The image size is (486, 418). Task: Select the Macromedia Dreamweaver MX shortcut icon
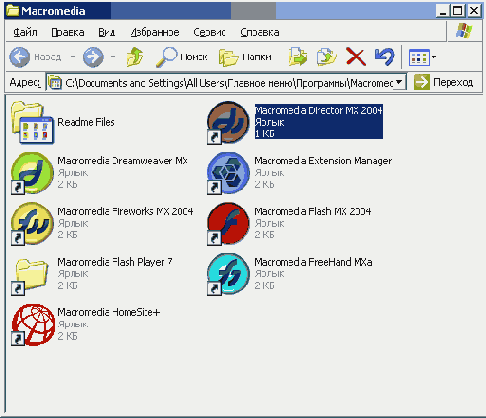(32, 173)
